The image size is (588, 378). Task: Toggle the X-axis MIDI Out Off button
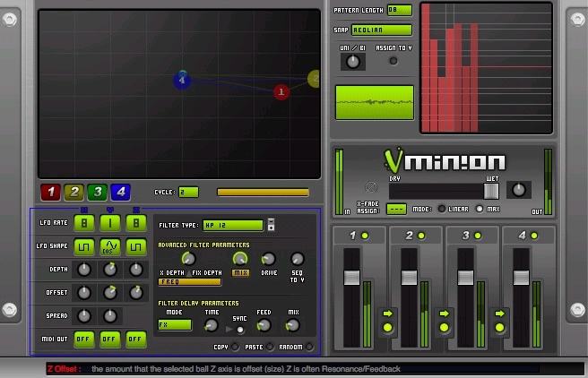[84, 339]
